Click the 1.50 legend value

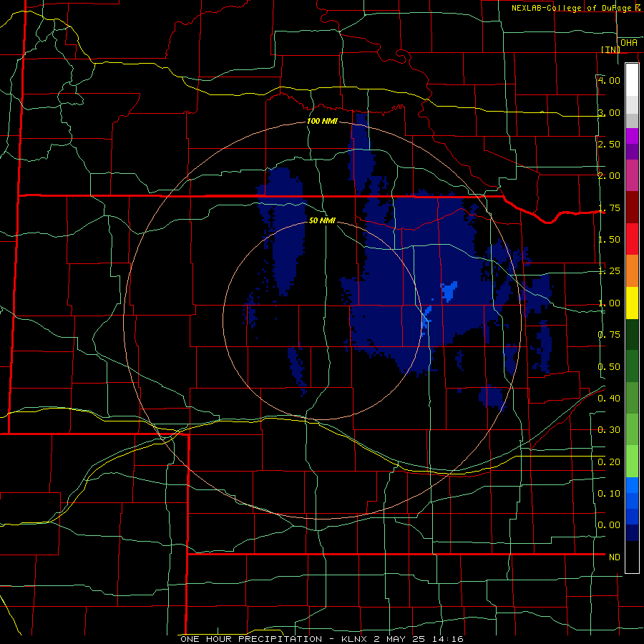click(609, 240)
